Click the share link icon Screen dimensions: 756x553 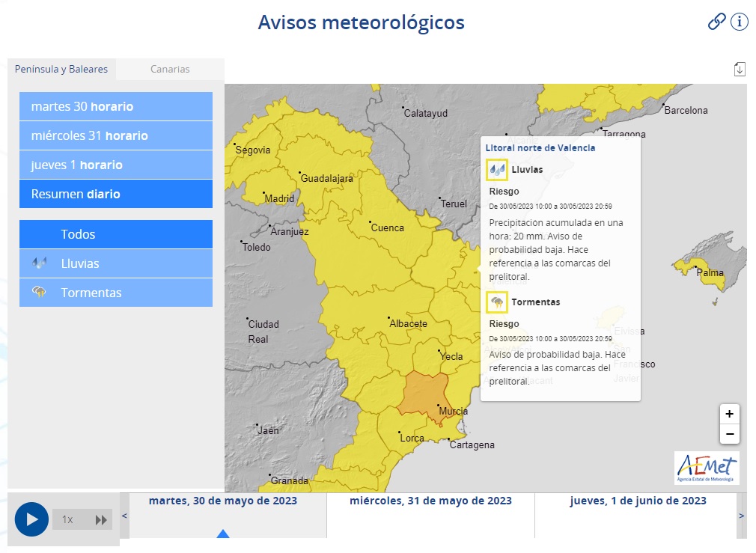[x=718, y=22]
